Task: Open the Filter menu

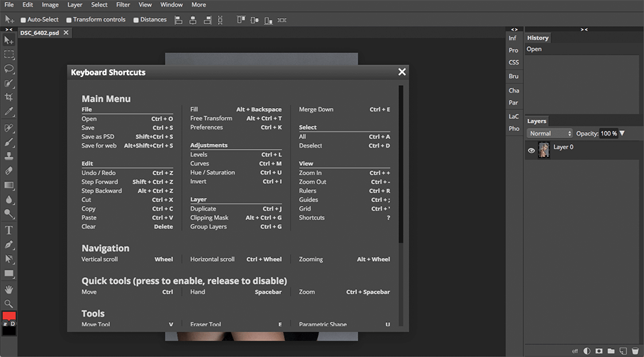Action: pyautogui.click(x=123, y=5)
